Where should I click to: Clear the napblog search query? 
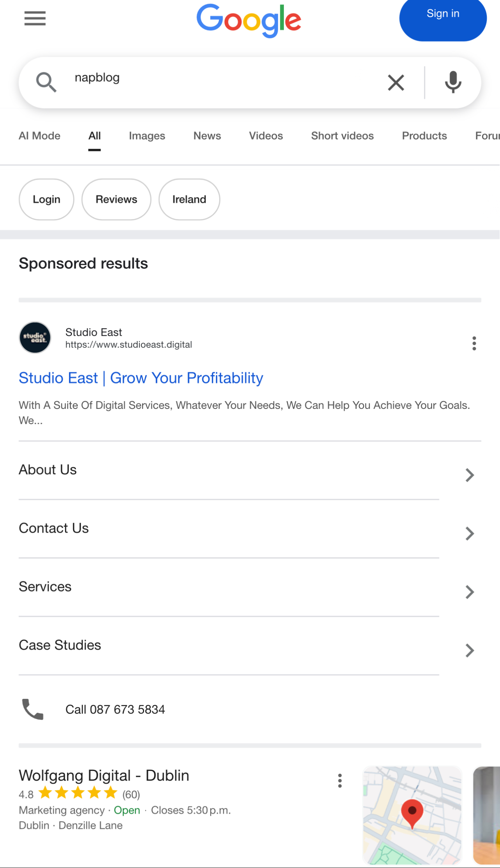click(396, 83)
